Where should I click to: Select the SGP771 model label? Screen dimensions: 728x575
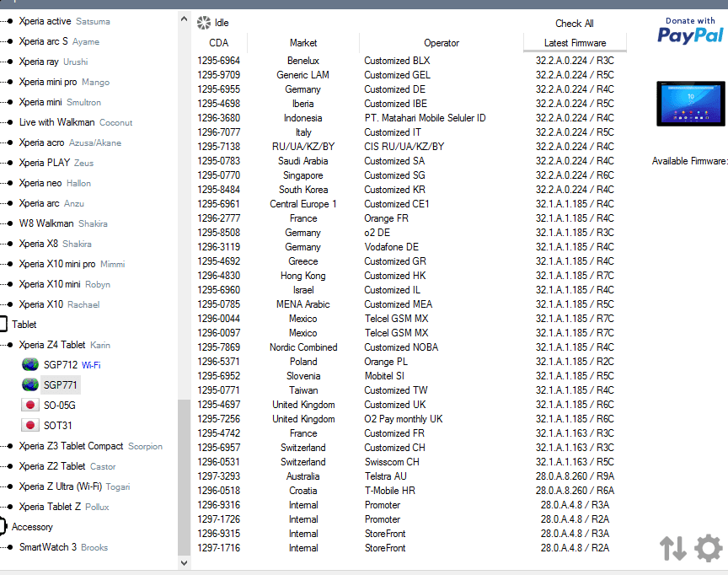tap(61, 385)
